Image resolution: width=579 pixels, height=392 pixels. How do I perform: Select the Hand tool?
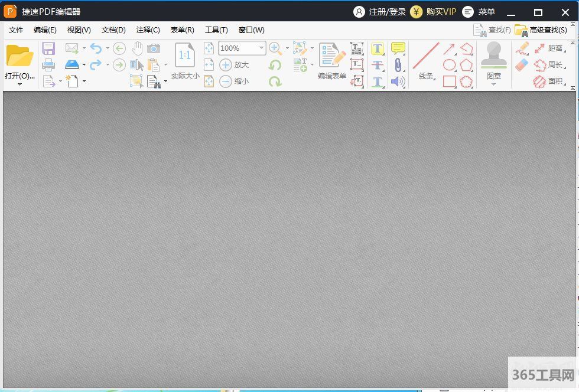[x=137, y=48]
